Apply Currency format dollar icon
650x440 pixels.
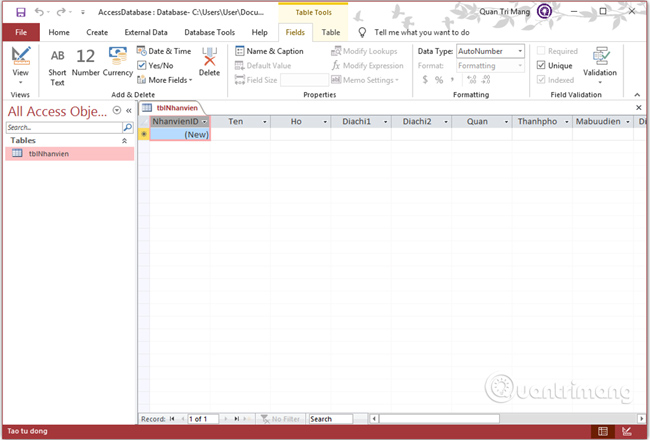[x=425, y=80]
